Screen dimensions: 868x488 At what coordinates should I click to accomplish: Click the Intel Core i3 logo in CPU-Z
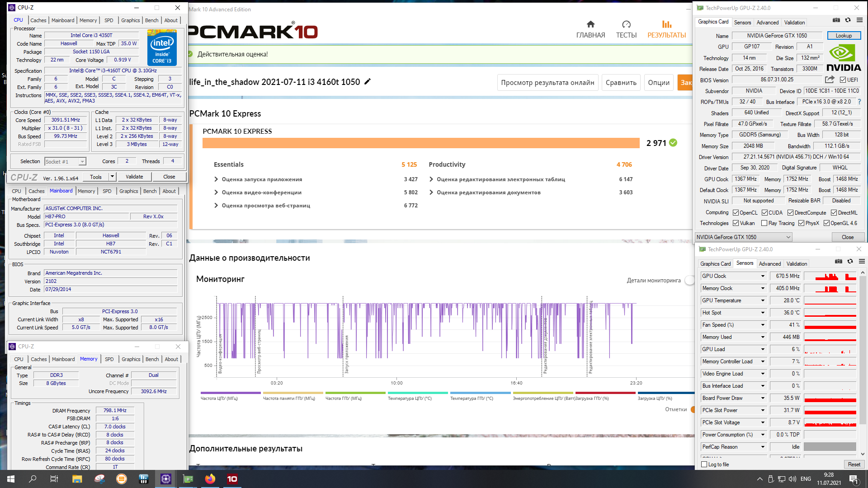point(162,47)
